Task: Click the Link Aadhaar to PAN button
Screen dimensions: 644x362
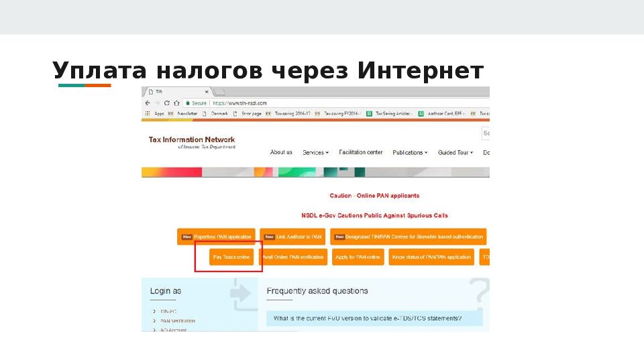Action: 292,237
